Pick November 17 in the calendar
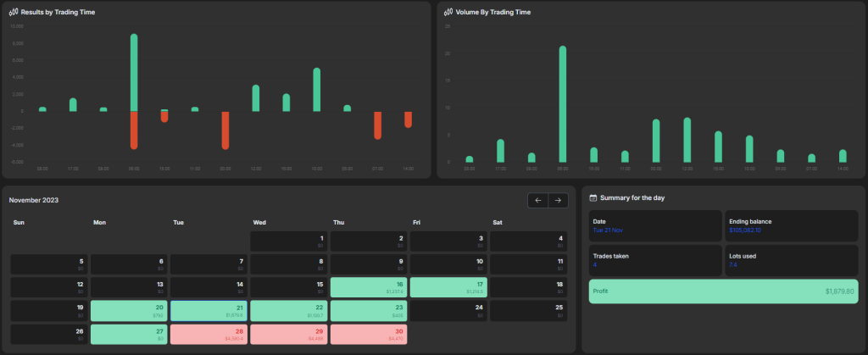Image resolution: width=868 pixels, height=355 pixels. click(x=448, y=287)
